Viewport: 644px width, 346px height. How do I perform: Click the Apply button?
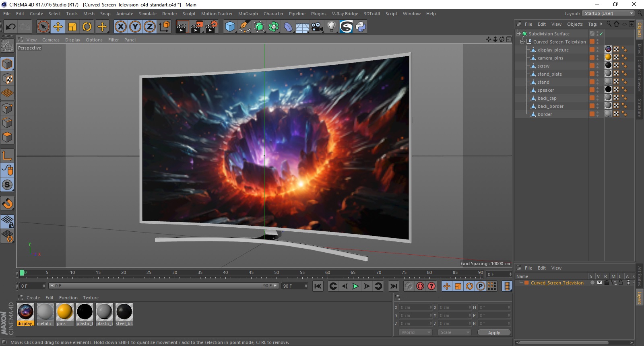pos(494,333)
